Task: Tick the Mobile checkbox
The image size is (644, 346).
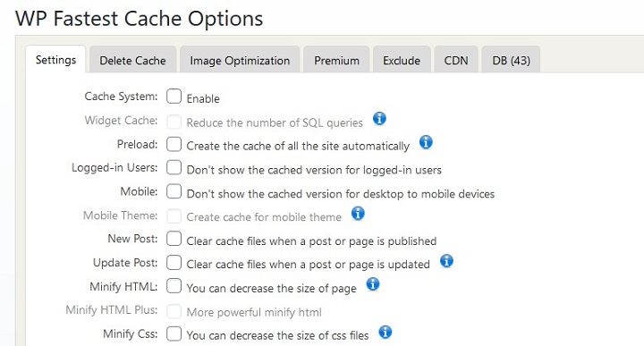Action: (x=174, y=191)
